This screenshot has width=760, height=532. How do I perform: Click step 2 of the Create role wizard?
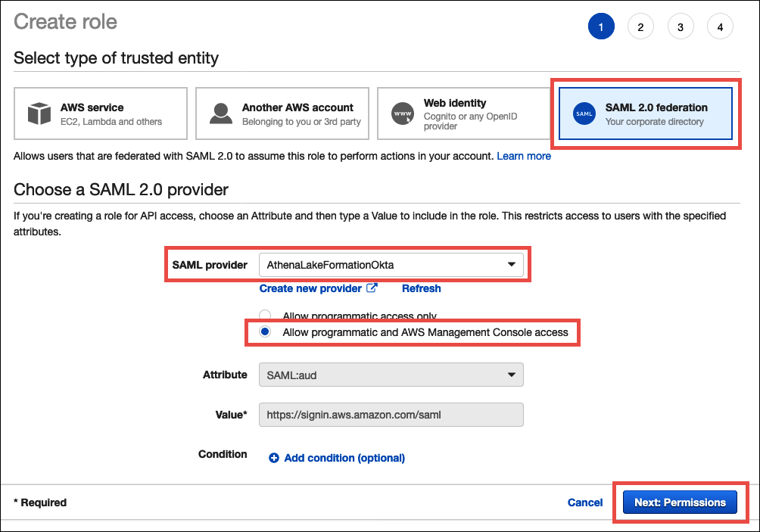(640, 26)
